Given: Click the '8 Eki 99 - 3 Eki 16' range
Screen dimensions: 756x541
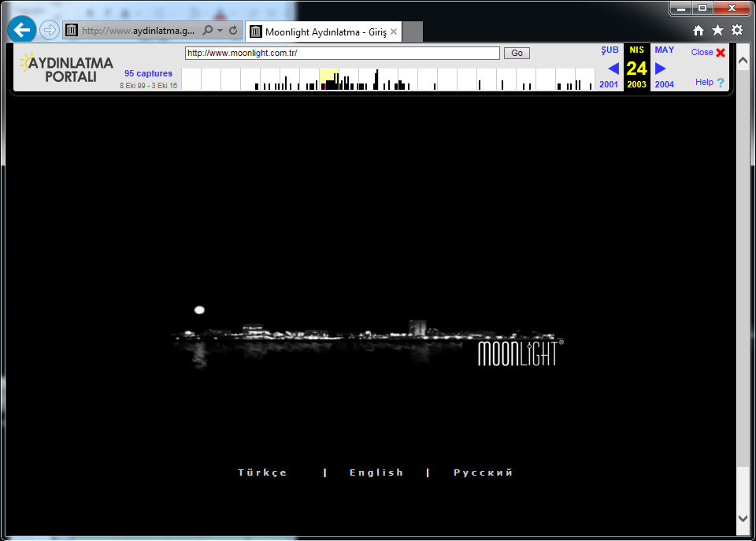Looking at the screenshot, I should [x=149, y=85].
